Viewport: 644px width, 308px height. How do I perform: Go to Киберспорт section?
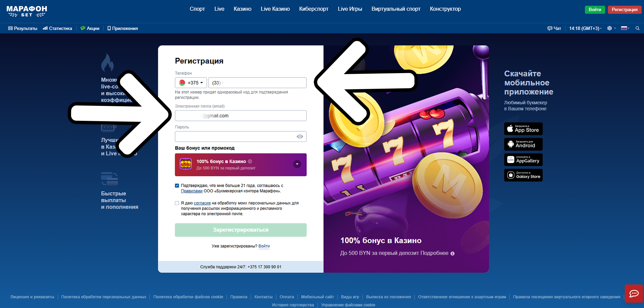(314, 9)
